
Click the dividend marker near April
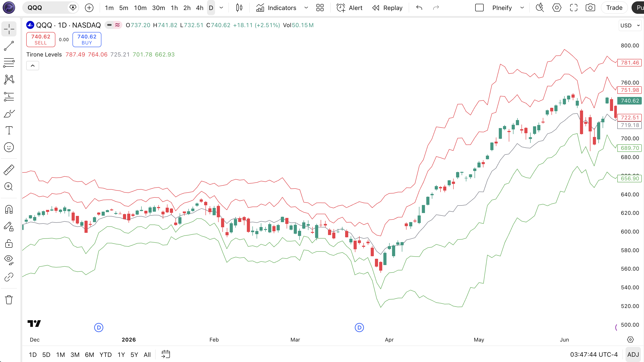359,328
